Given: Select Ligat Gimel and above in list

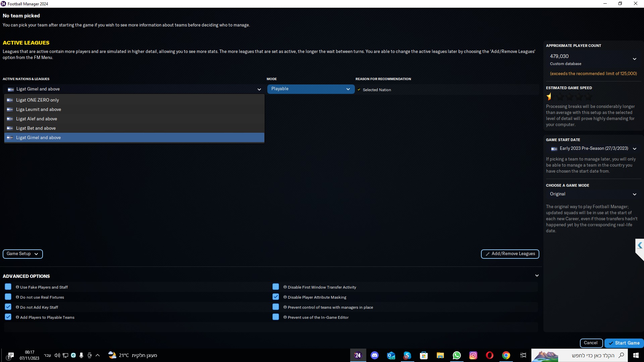Looking at the screenshot, I should point(134,137).
